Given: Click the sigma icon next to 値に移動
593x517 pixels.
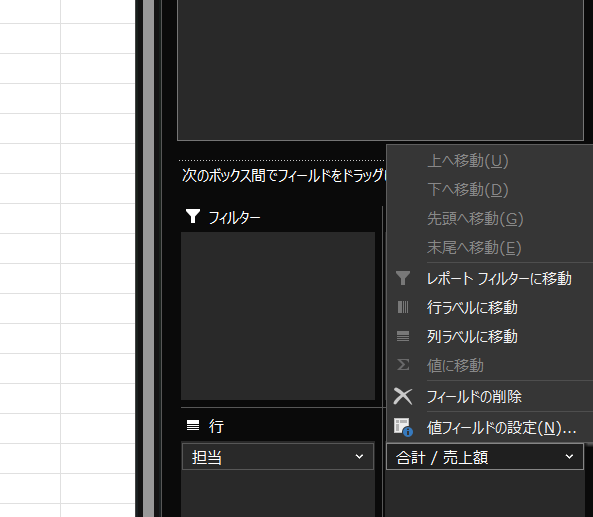Looking at the screenshot, I should tap(403, 365).
